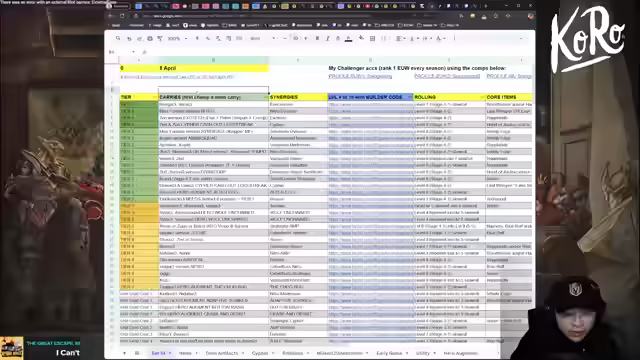
Task: Switch to the Early Game sheet tab
Action: (x=389, y=353)
